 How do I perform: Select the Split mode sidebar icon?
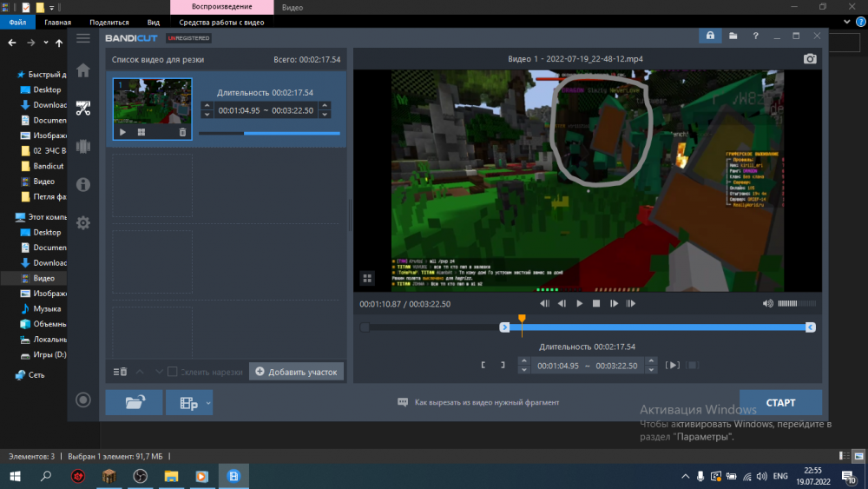83,146
